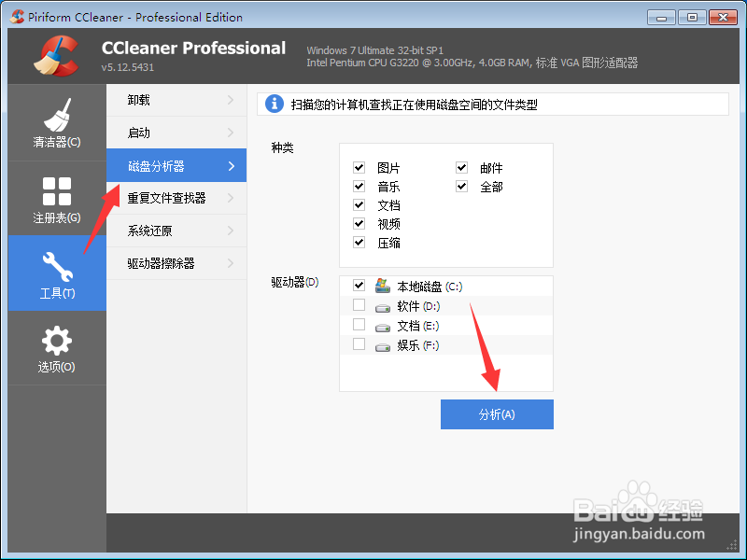This screenshot has height=560, width=747.
Task: Open the 重复文件查找器 menu item
Action: tap(176, 198)
